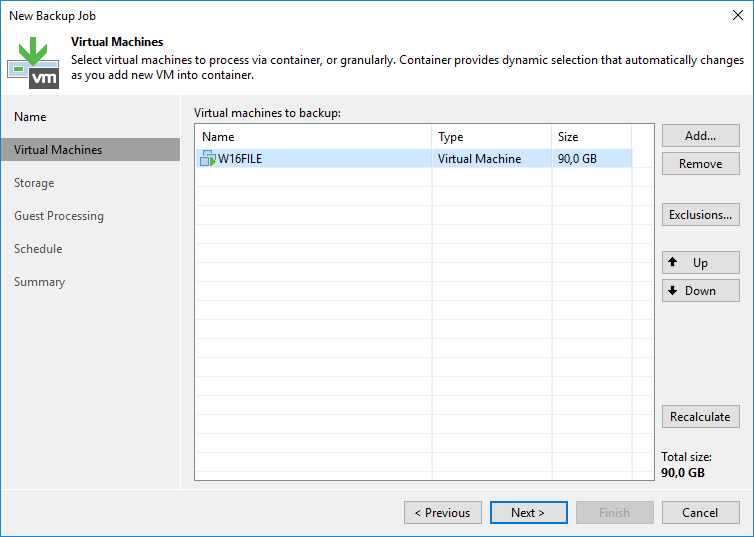
Task: Switch to the Guest Processing step
Action: [59, 216]
